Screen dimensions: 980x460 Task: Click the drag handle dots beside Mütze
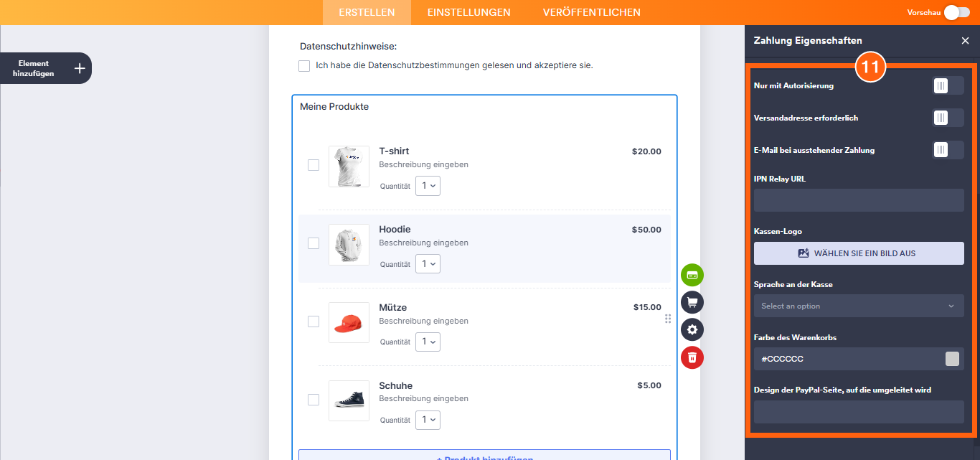668,319
